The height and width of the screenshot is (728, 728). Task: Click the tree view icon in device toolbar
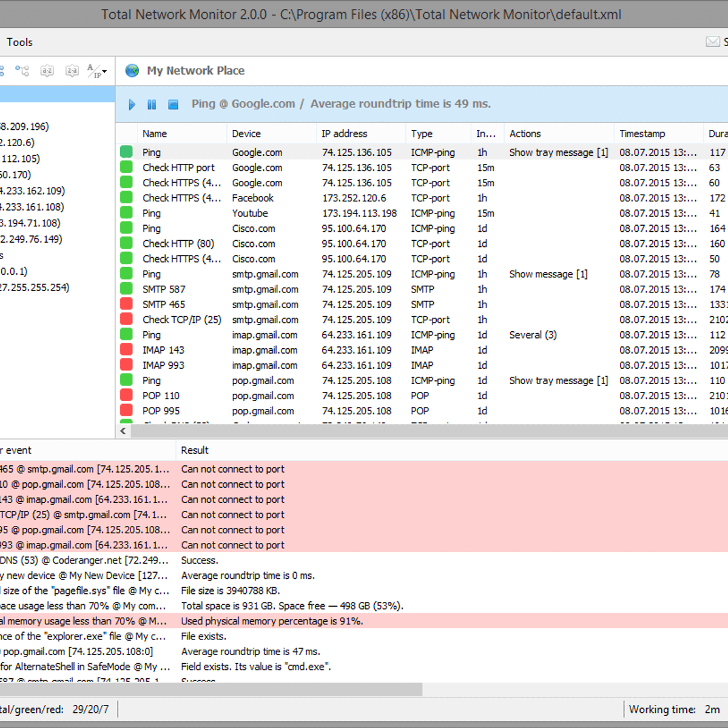[22, 71]
